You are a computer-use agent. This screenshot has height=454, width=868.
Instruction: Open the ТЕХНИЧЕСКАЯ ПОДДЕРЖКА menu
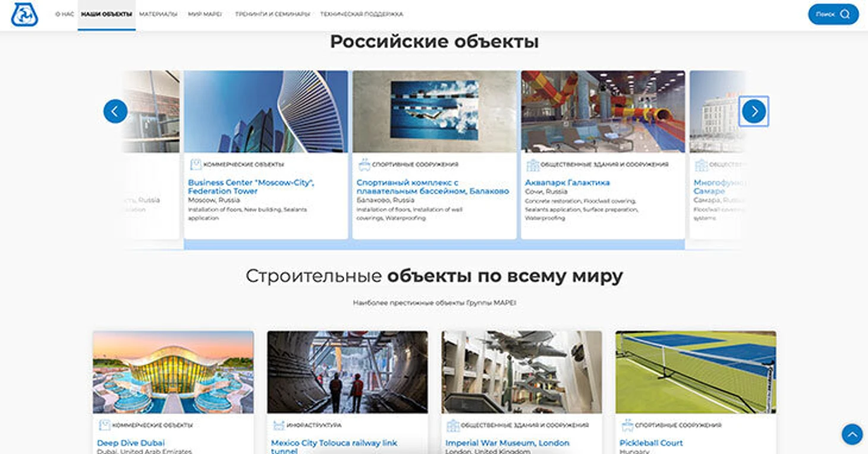(361, 14)
